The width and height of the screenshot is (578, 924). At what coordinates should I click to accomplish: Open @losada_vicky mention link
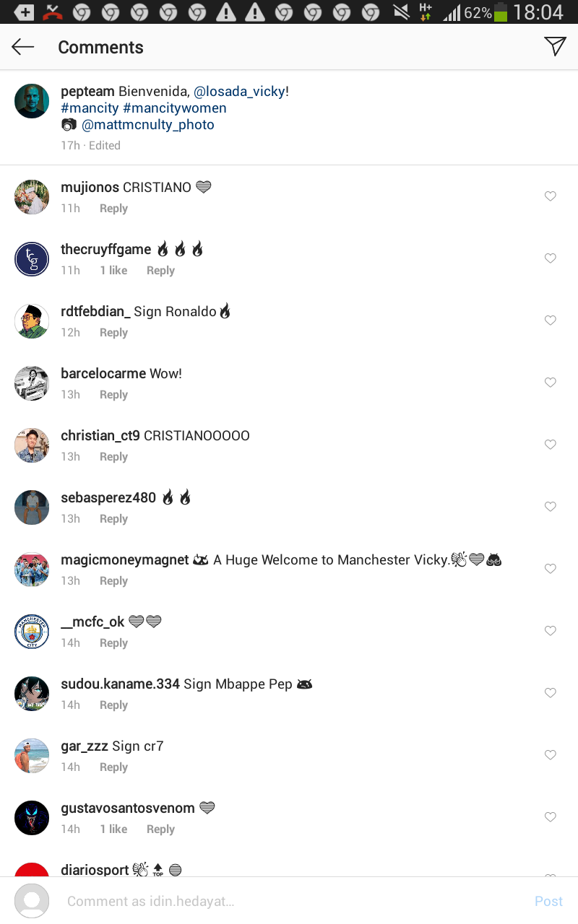click(x=239, y=92)
